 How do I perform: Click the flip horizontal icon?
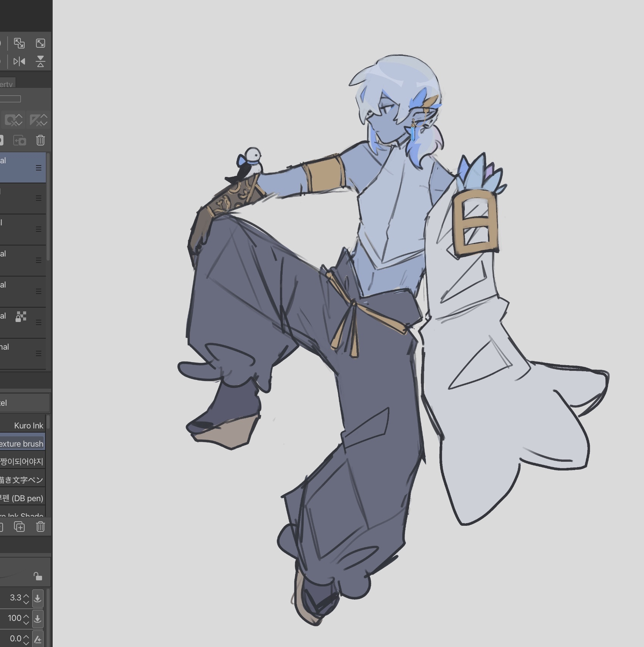click(19, 61)
